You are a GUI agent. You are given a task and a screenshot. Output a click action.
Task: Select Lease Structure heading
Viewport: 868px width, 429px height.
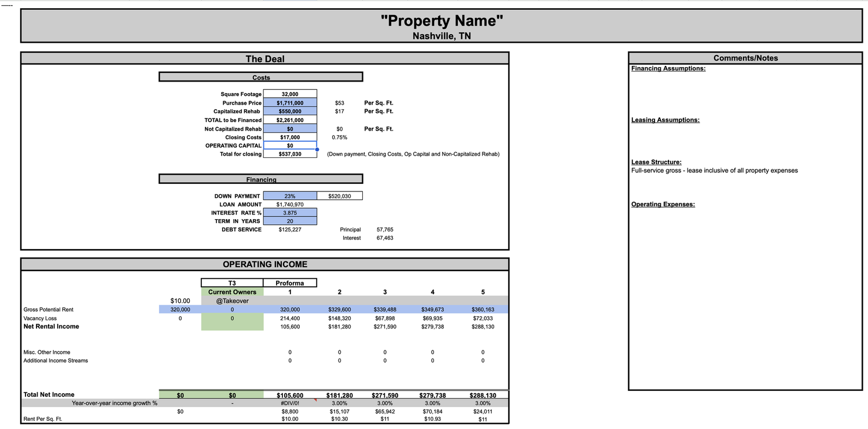656,162
